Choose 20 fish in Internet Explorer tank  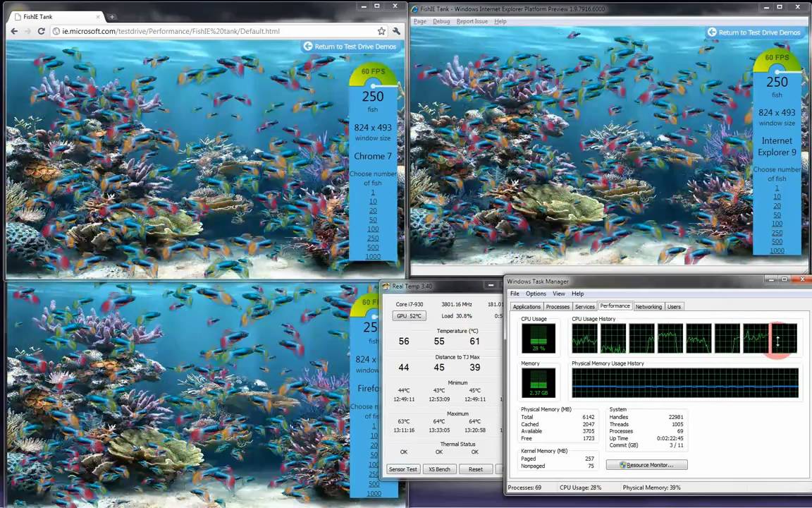click(777, 206)
